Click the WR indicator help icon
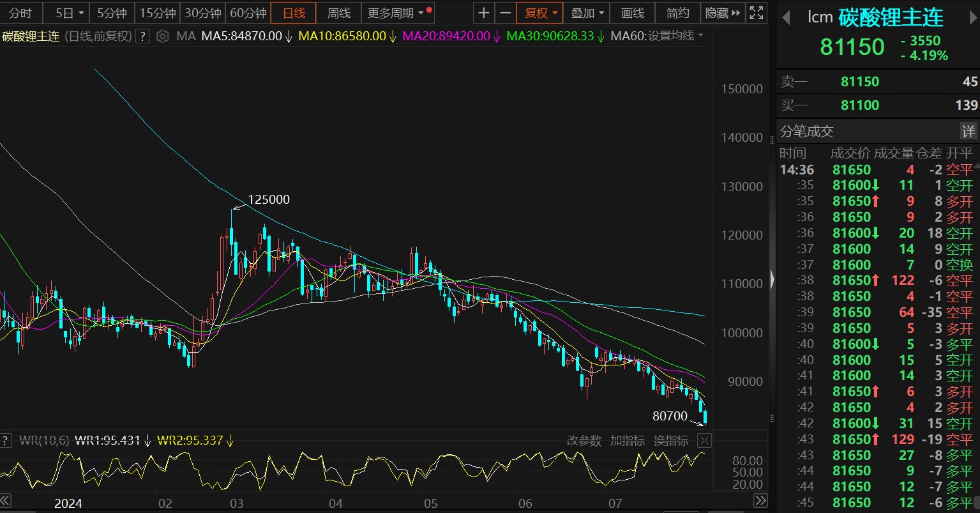This screenshot has width=980, height=513. coord(5,440)
